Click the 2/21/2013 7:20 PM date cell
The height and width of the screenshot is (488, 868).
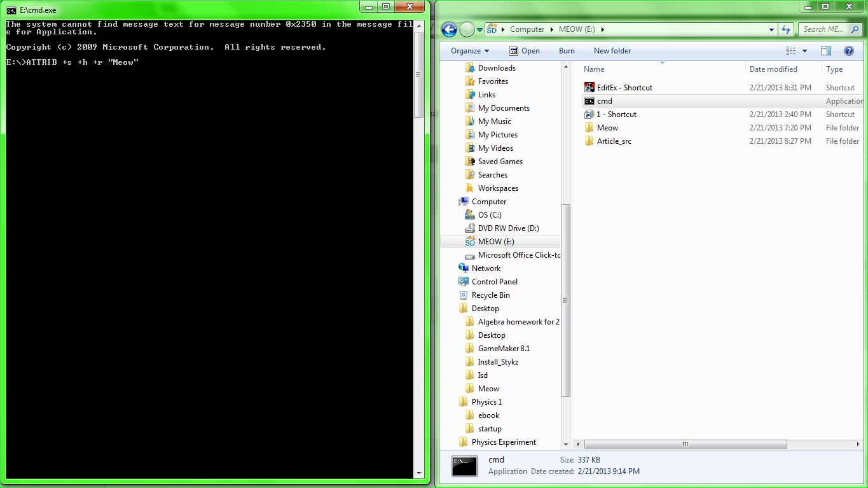point(780,128)
